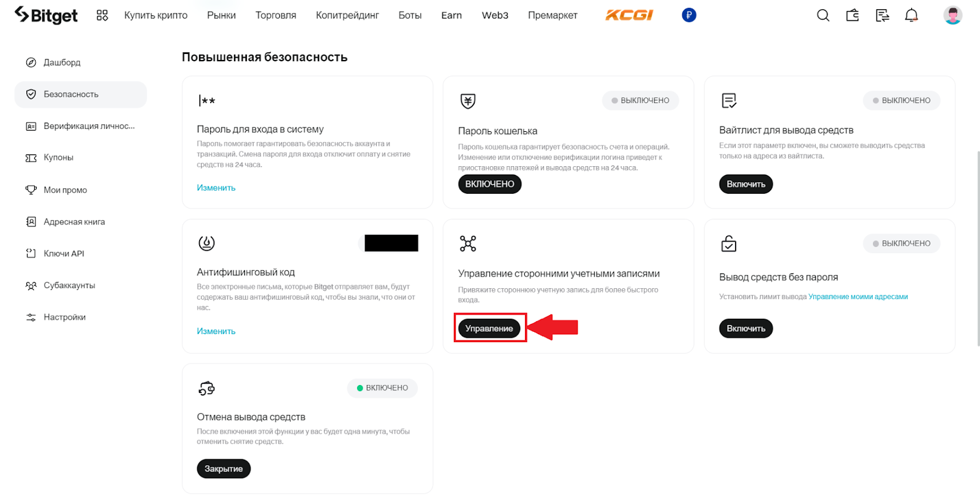Expand the Торговля menu
The image size is (980, 496).
click(276, 15)
